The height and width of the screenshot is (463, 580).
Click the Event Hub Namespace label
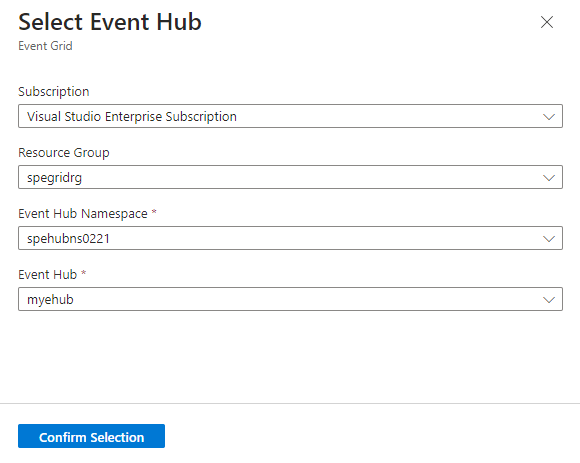[x=83, y=214]
